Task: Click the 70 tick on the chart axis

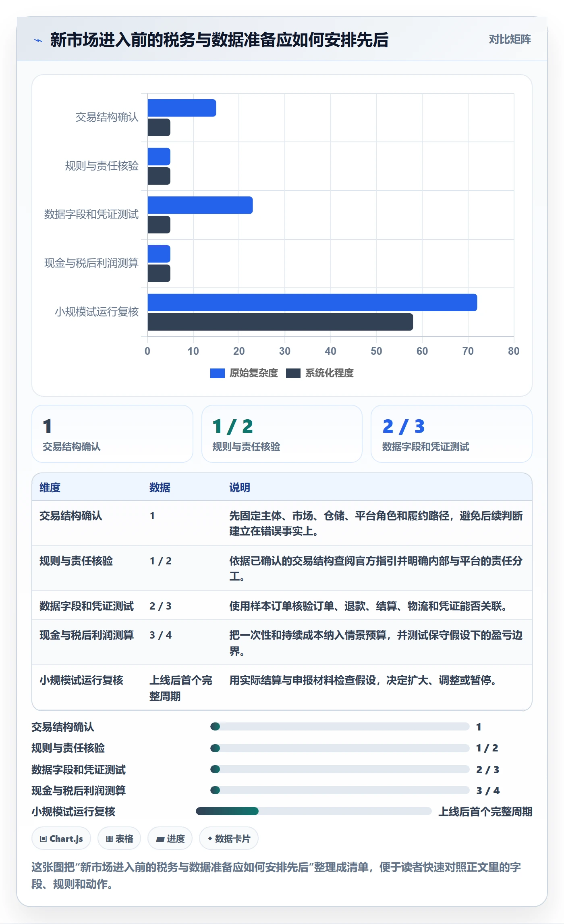Action: tap(468, 351)
